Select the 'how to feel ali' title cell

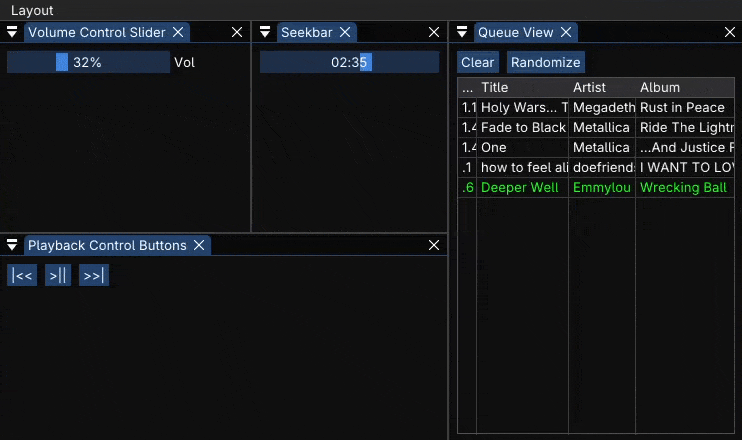point(522,167)
